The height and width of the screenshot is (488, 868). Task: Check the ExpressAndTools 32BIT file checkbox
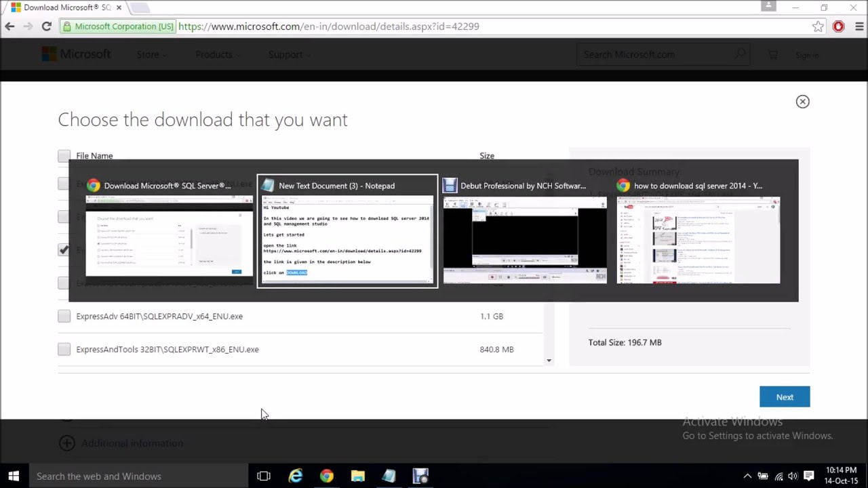pyautogui.click(x=64, y=349)
